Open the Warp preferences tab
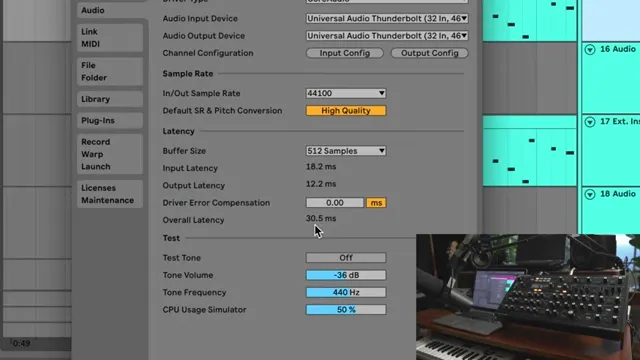The height and width of the screenshot is (360, 640). 92,154
